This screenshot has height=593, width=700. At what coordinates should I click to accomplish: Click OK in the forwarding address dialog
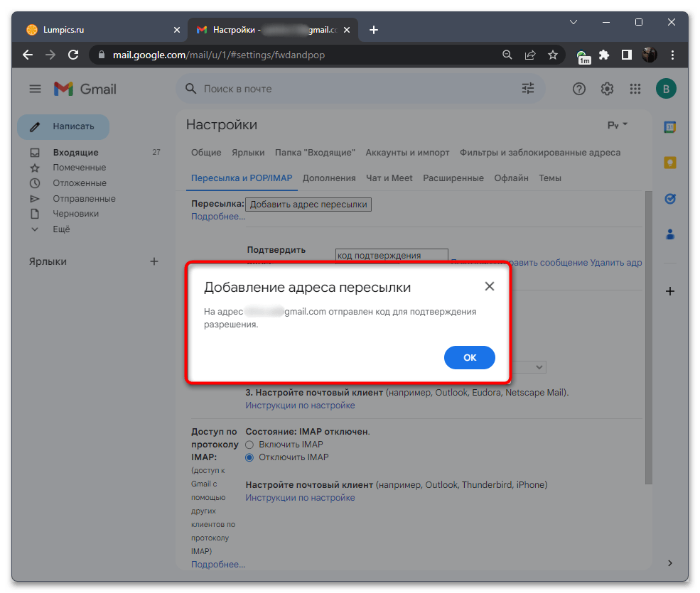[x=469, y=357]
